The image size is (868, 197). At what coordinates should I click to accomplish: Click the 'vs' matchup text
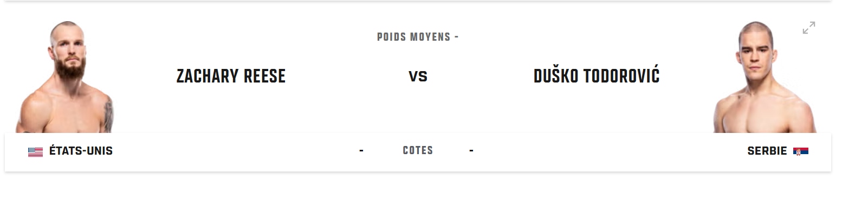point(418,77)
